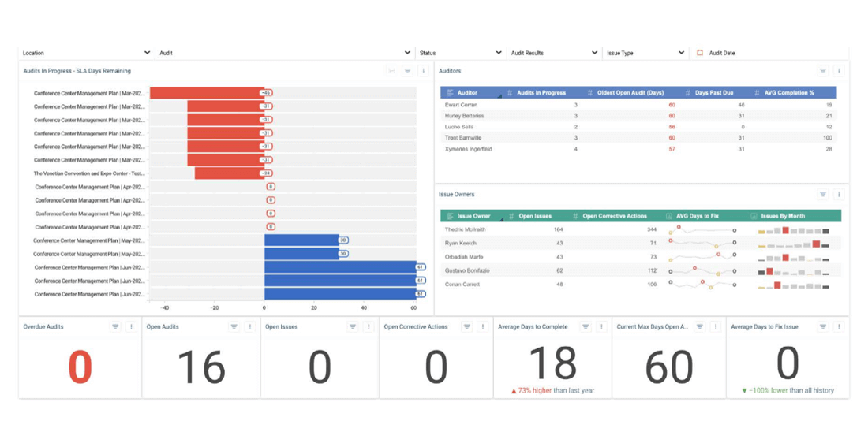Expand the Location filter dropdown
This screenshot has height=443, width=868.
point(147,53)
